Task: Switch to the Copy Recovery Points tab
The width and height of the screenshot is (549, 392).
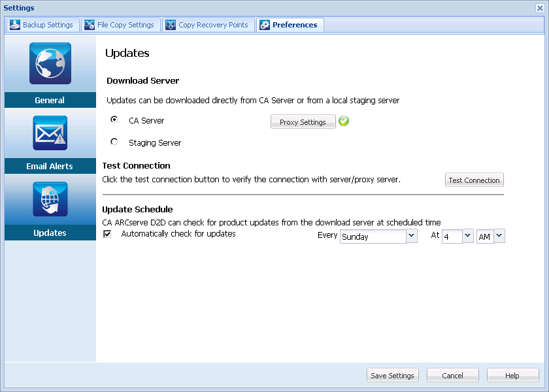Action: click(x=208, y=24)
